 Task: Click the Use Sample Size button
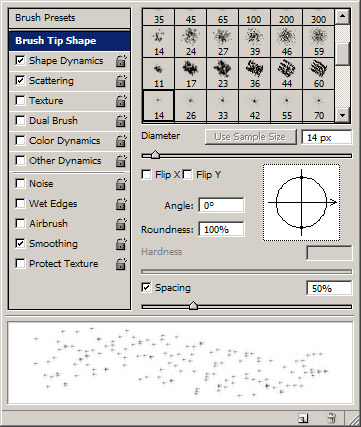[251, 137]
